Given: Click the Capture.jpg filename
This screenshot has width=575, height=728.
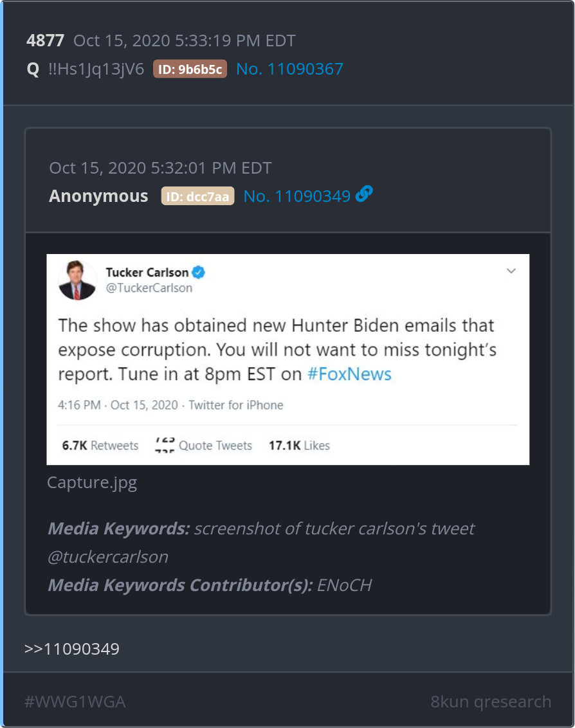Looking at the screenshot, I should pyautogui.click(x=92, y=482).
